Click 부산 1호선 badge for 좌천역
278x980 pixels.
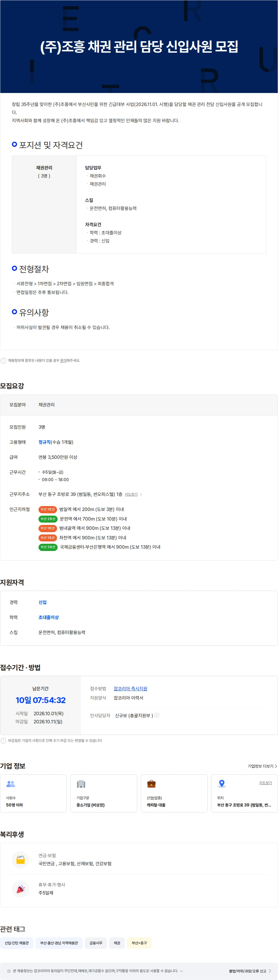click(x=47, y=538)
